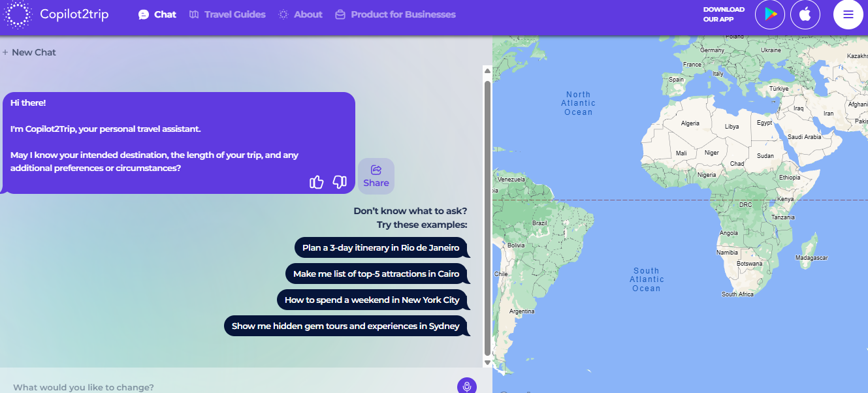Click 'Madagascar' on the map
This screenshot has width=868, height=393.
click(x=811, y=258)
